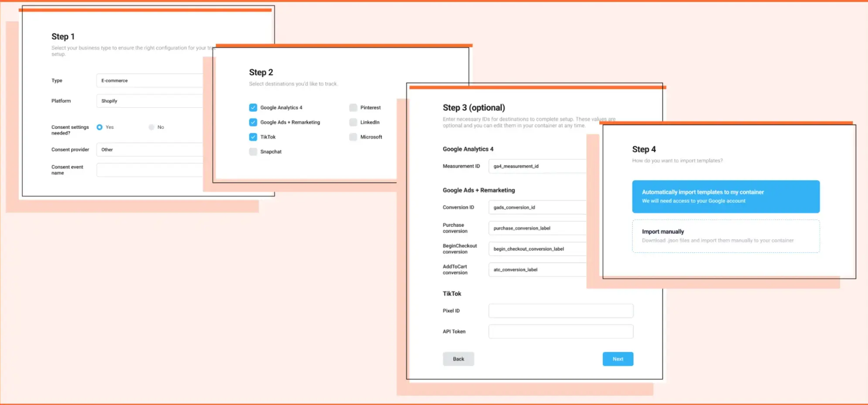The height and width of the screenshot is (405, 868).
Task: Click 'Select destinations you'd like to track' text
Action: (x=294, y=84)
